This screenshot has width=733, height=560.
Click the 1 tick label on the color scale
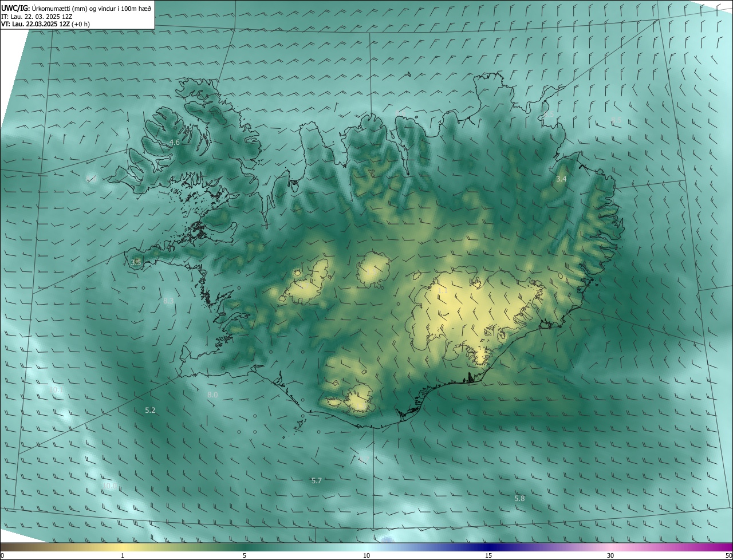click(123, 555)
